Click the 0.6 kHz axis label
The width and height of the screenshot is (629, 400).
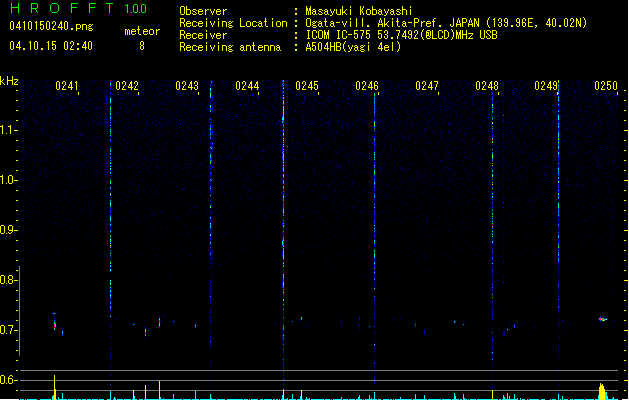coord(8,380)
